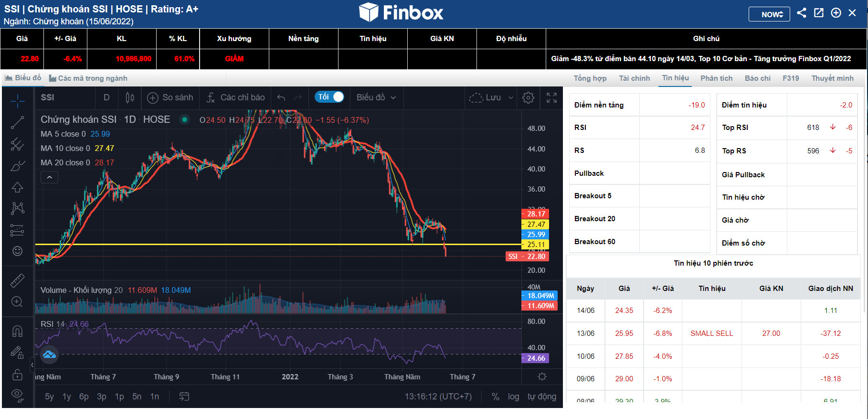The height and width of the screenshot is (419, 868).
Task: Toggle hide all drawings eye icon
Action: [18, 395]
